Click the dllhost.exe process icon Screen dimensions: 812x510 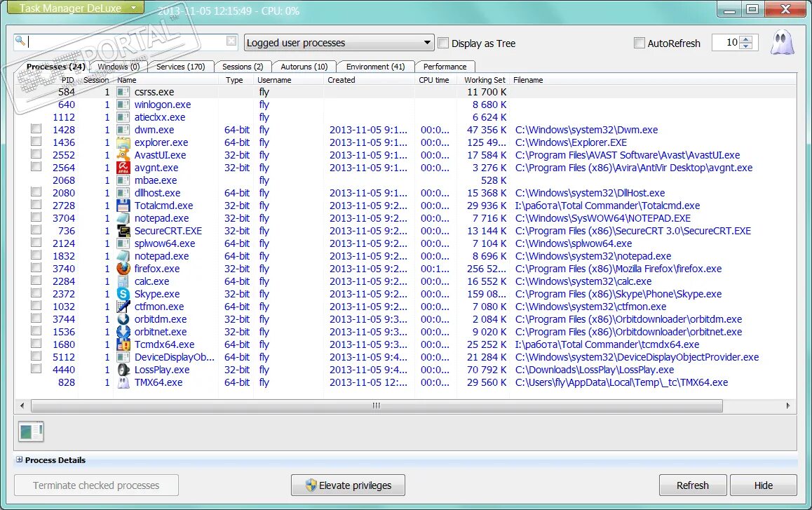[123, 193]
